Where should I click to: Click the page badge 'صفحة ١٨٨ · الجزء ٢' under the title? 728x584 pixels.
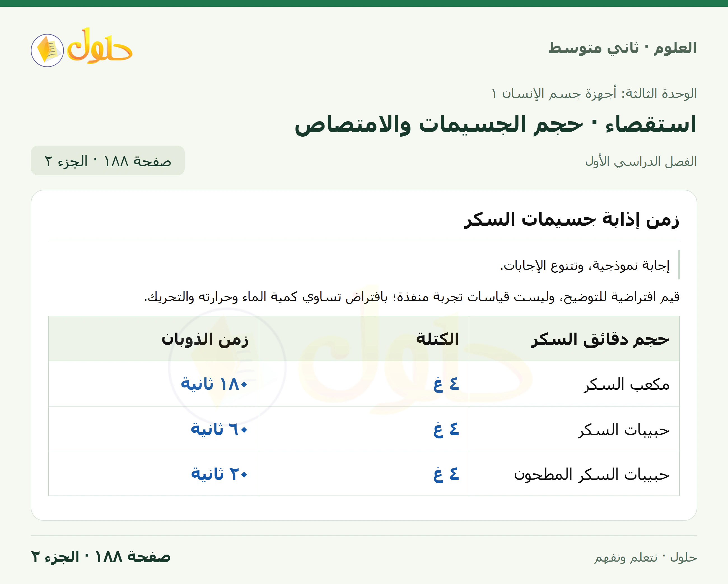(108, 160)
